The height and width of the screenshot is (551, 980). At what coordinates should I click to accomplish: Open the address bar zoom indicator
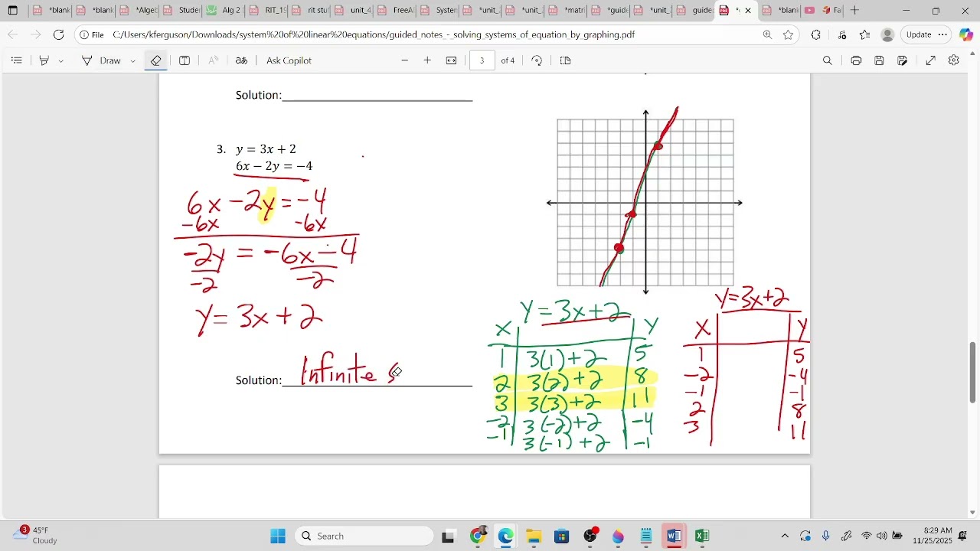[767, 34]
